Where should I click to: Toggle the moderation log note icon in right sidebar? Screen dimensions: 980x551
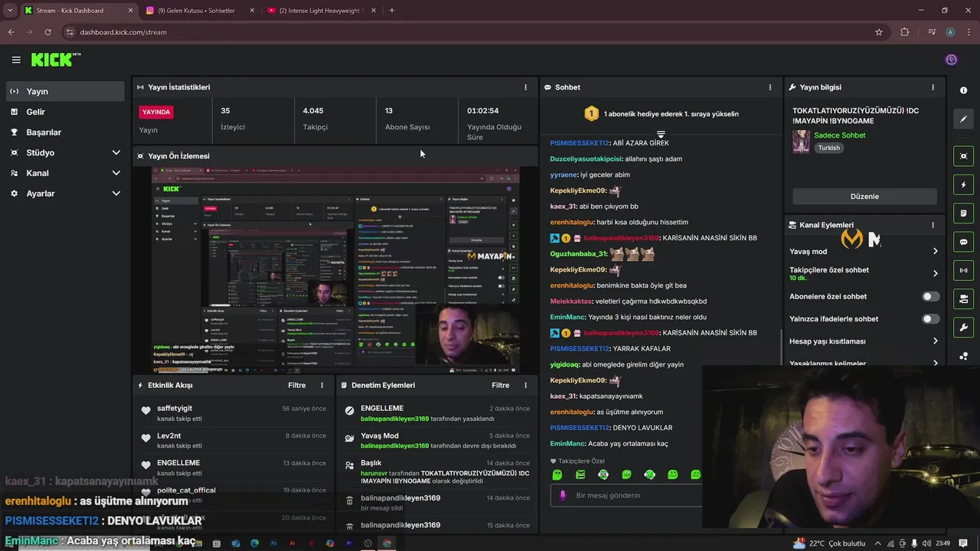coord(963,213)
